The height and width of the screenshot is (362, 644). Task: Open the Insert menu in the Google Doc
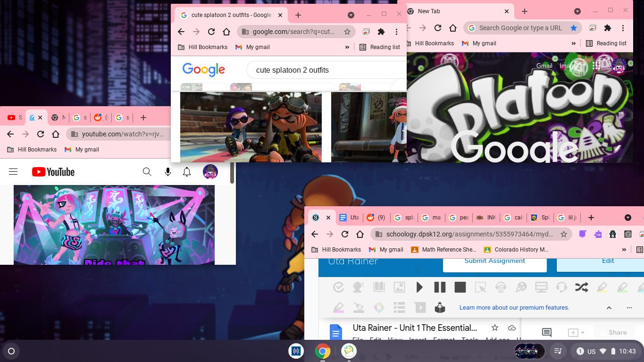coord(418,340)
